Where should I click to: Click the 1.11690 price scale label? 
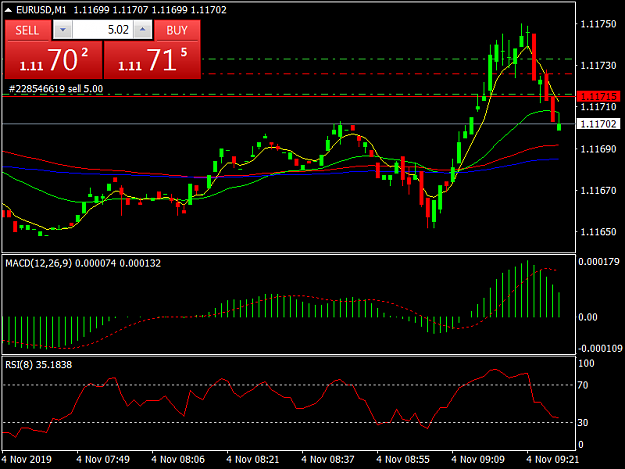(x=598, y=149)
